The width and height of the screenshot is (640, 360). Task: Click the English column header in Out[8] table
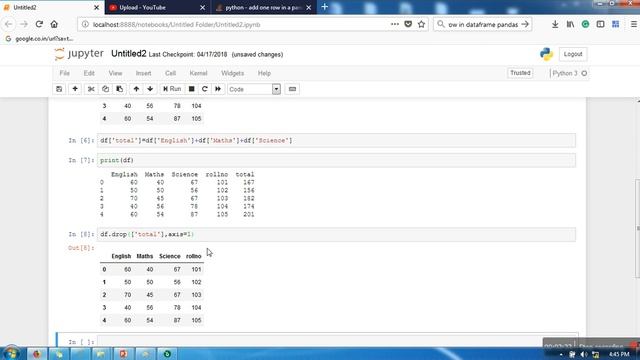pyautogui.click(x=121, y=256)
